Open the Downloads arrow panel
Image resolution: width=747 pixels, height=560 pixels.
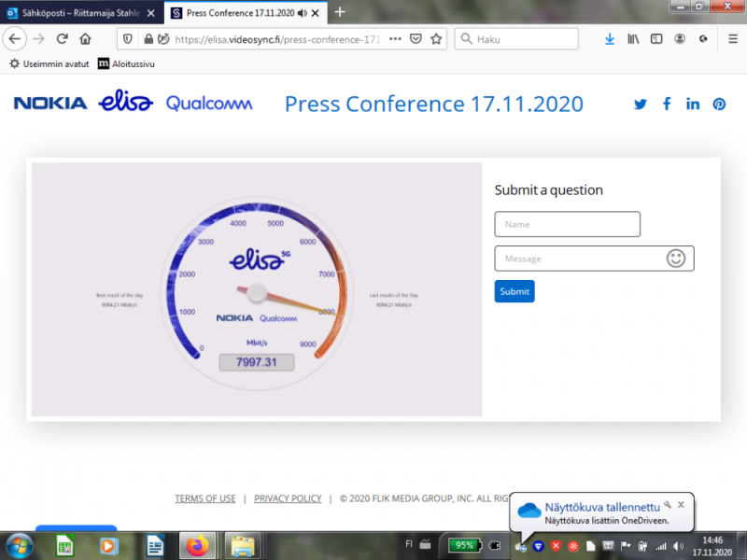point(610,39)
